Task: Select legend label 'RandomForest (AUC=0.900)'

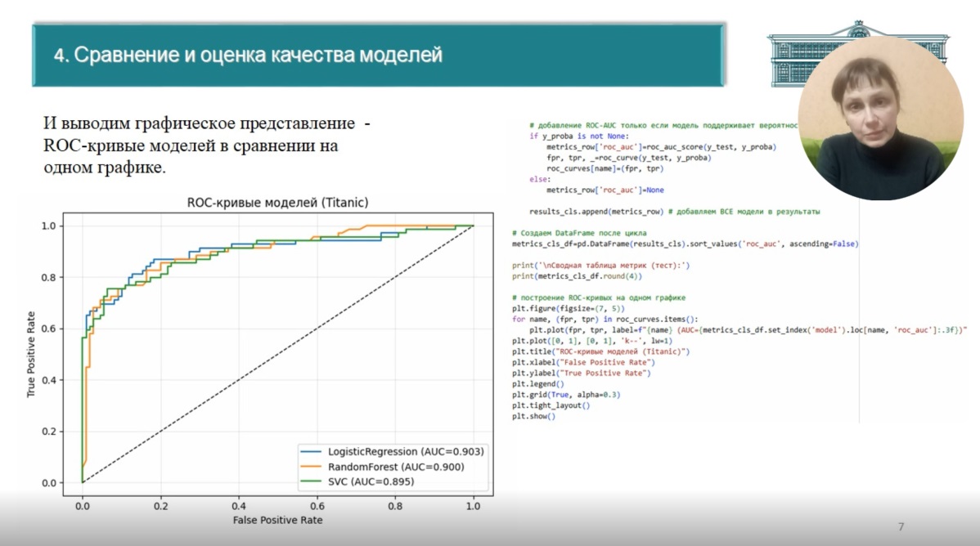Action: tap(396, 467)
